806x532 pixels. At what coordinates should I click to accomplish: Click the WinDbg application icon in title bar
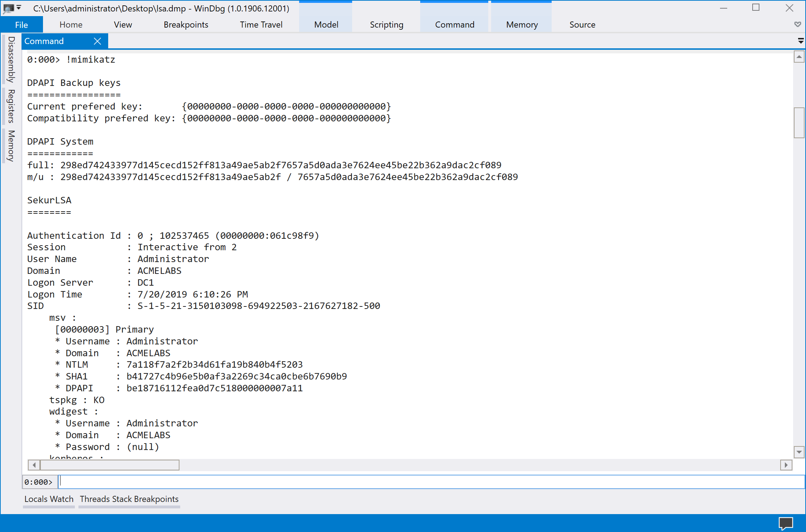pyautogui.click(x=9, y=8)
